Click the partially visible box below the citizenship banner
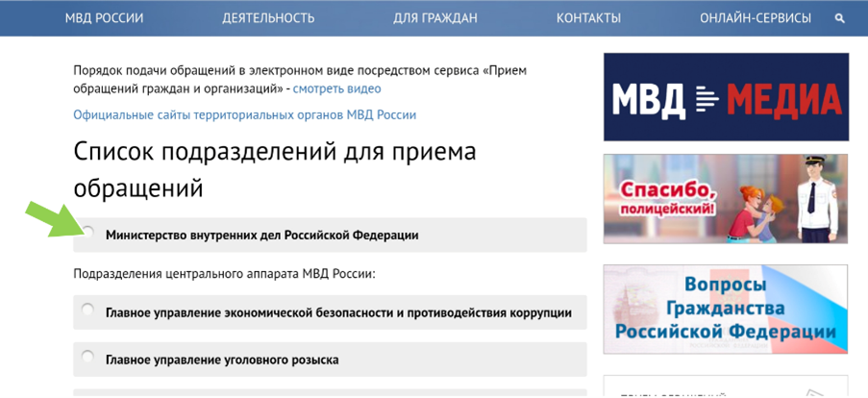The height and width of the screenshot is (398, 868). (726, 387)
